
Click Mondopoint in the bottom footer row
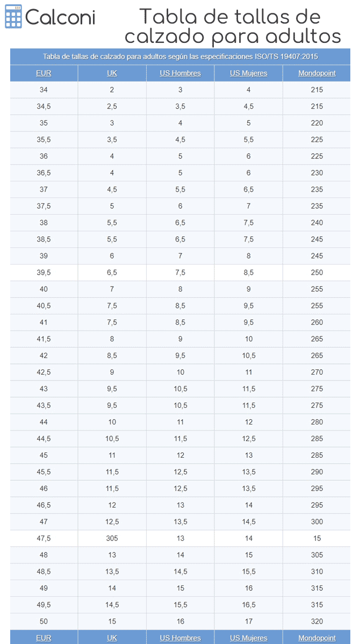pyautogui.click(x=317, y=638)
